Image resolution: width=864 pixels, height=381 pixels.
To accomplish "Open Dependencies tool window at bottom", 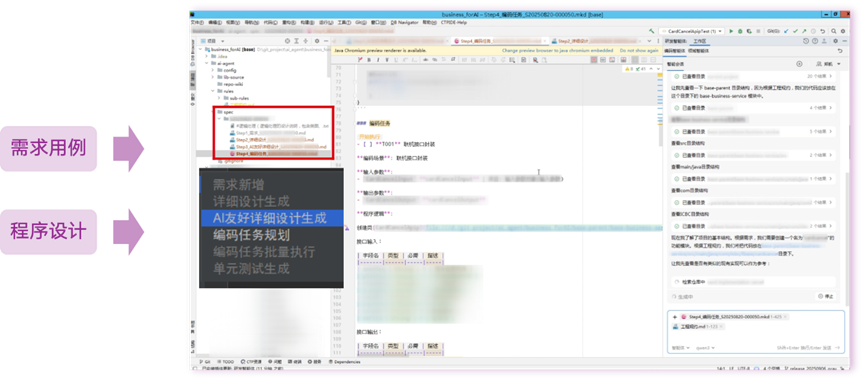I will tap(344, 362).
